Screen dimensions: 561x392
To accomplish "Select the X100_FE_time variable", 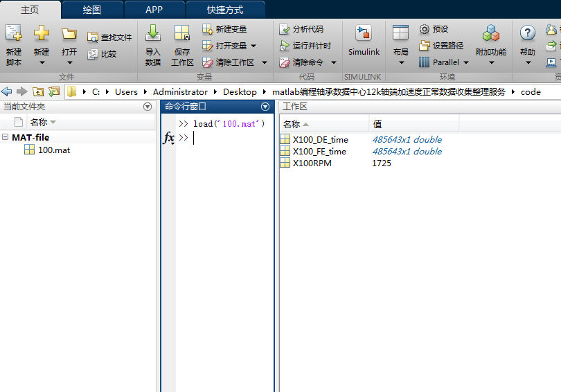I will click(319, 151).
